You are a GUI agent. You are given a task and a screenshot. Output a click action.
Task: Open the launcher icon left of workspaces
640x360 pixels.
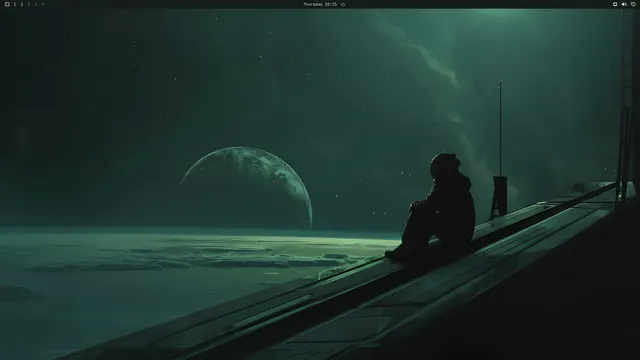point(7,4)
